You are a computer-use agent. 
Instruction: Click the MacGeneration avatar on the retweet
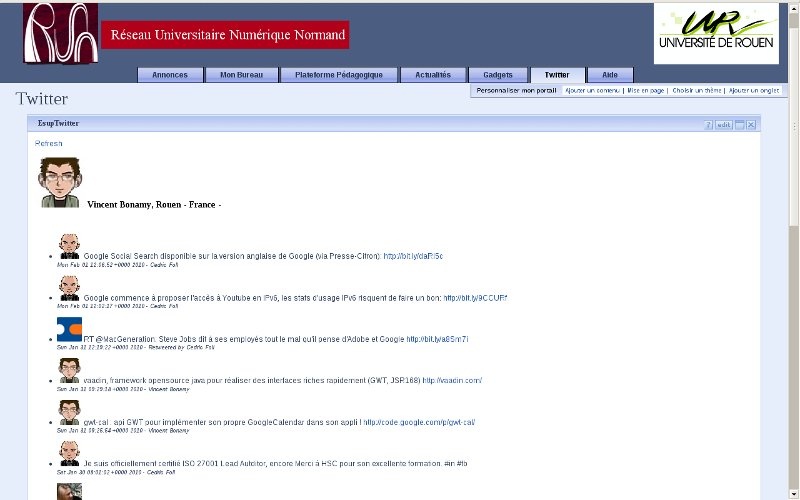(69, 330)
